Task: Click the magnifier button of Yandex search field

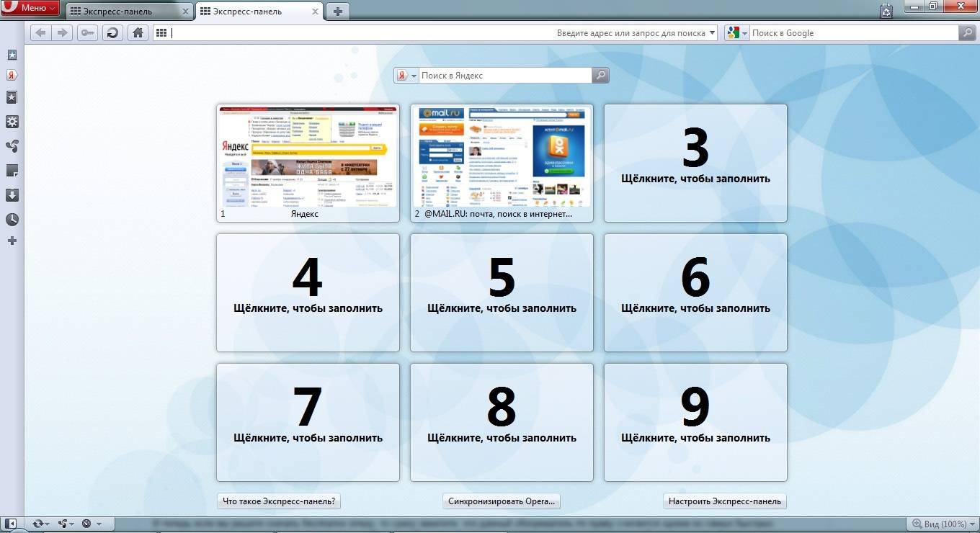Action: click(x=600, y=76)
